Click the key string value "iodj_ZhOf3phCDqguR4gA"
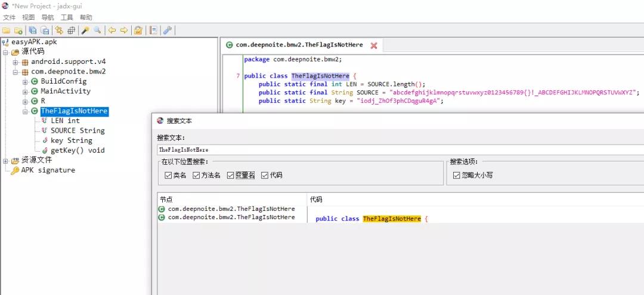Screen dimensions: 644x295 point(400,101)
